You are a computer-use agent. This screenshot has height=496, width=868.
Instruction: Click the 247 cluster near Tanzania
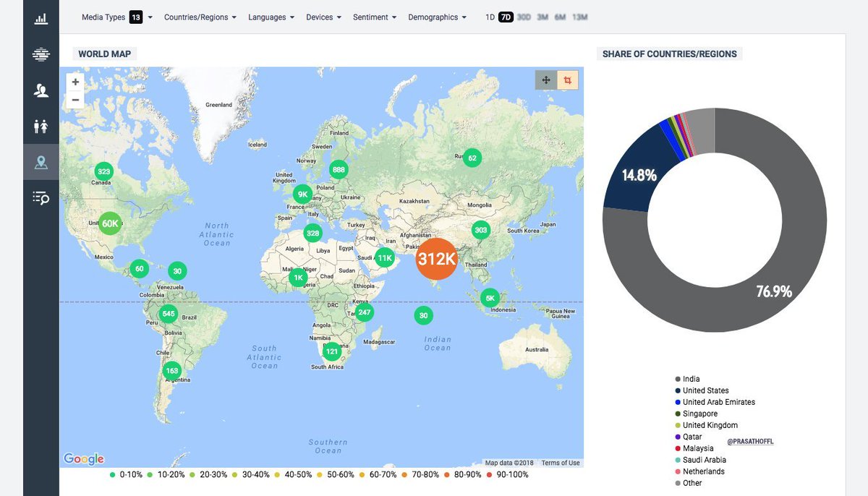365,313
